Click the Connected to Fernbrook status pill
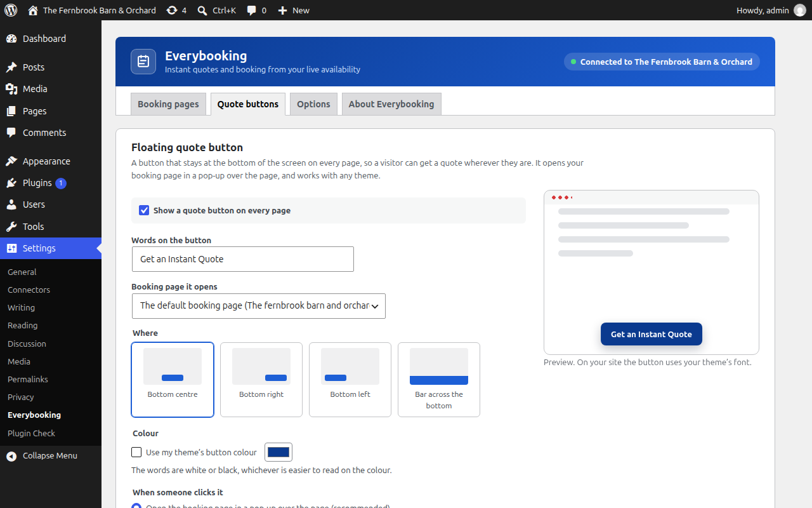The height and width of the screenshot is (508, 812). coord(662,62)
